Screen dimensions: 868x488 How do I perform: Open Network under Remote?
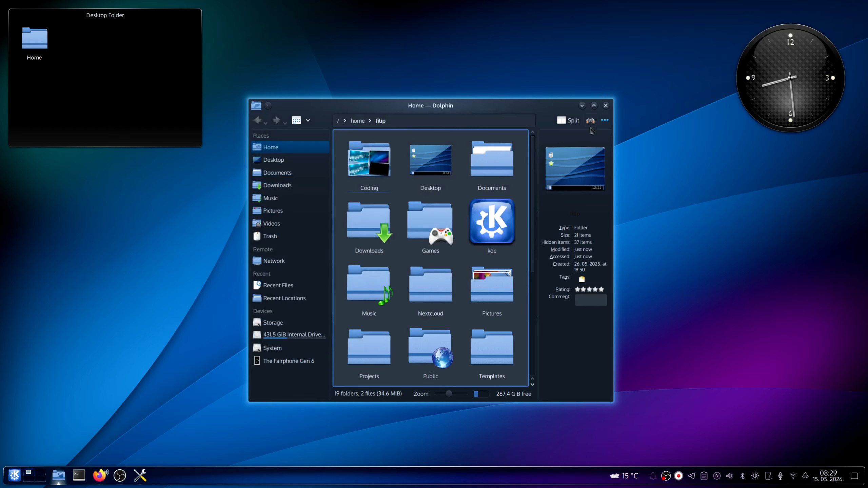click(290, 261)
